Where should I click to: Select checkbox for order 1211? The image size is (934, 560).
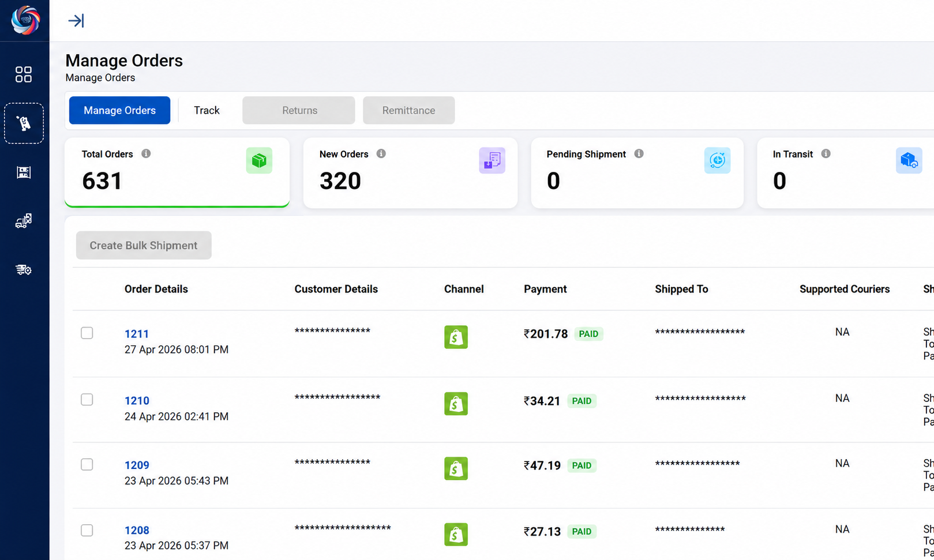[87, 333]
